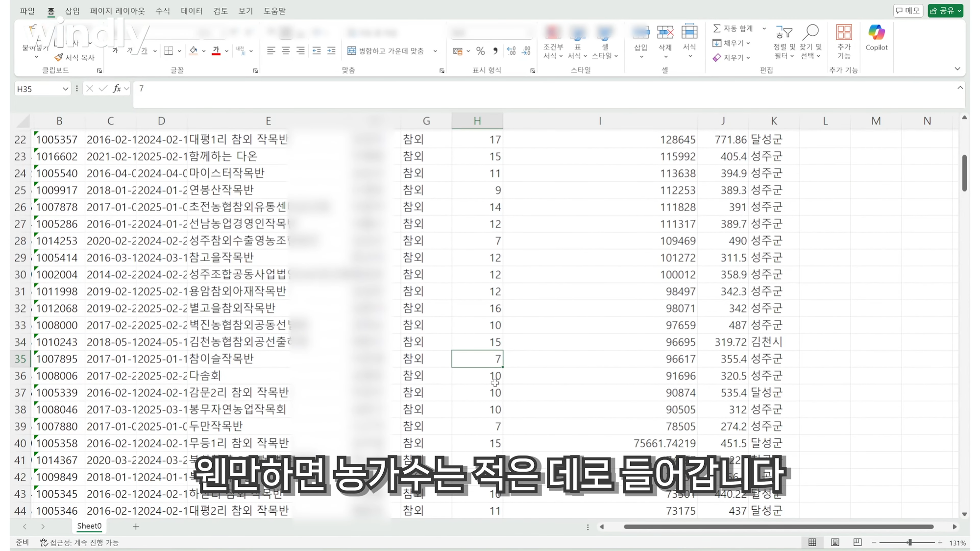Open the Insert (삽입) ribbon tab

(x=73, y=11)
